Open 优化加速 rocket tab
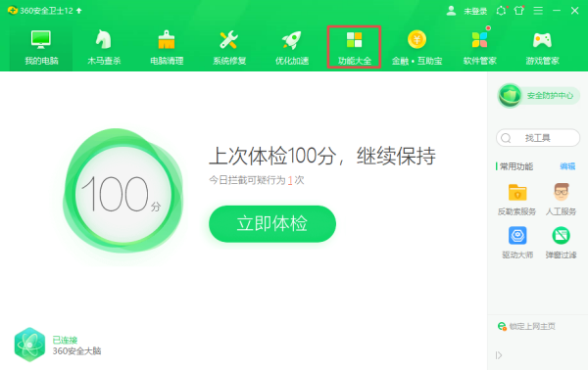Screen dimensions: 588x370 pyautogui.click(x=292, y=48)
